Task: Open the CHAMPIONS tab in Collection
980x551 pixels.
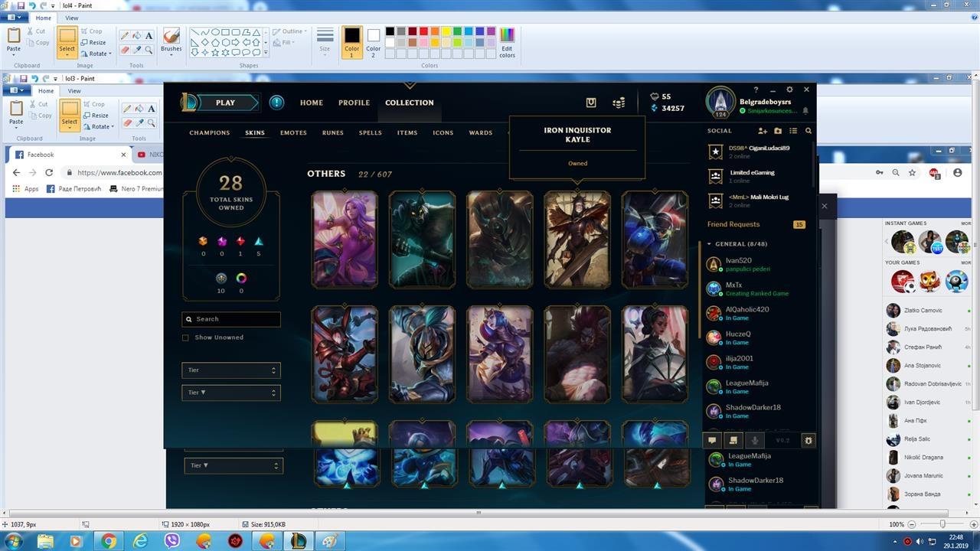Action: point(210,133)
